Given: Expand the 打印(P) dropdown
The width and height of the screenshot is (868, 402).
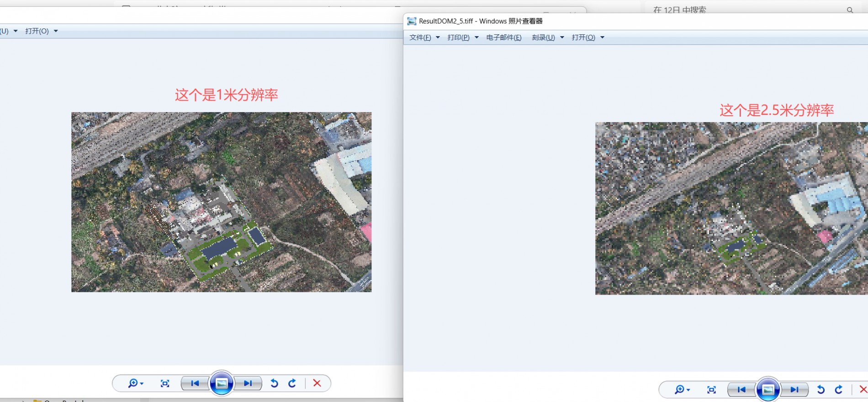Looking at the screenshot, I should [476, 38].
